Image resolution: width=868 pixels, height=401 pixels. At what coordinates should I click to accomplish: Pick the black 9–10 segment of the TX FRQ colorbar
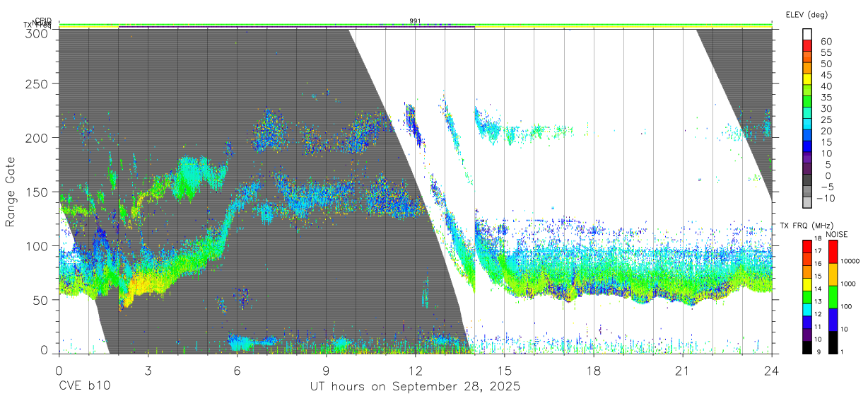807,347
